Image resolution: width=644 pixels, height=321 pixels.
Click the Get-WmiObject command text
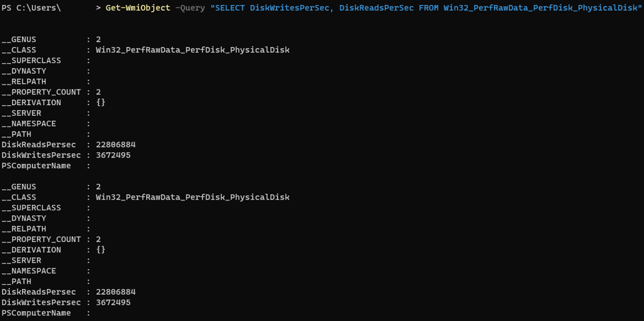pyautogui.click(x=138, y=8)
